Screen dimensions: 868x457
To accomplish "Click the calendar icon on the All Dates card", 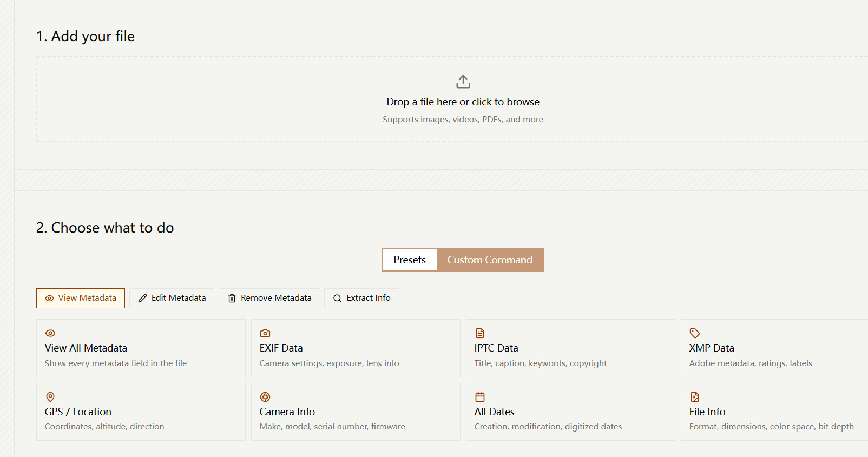I will (480, 397).
